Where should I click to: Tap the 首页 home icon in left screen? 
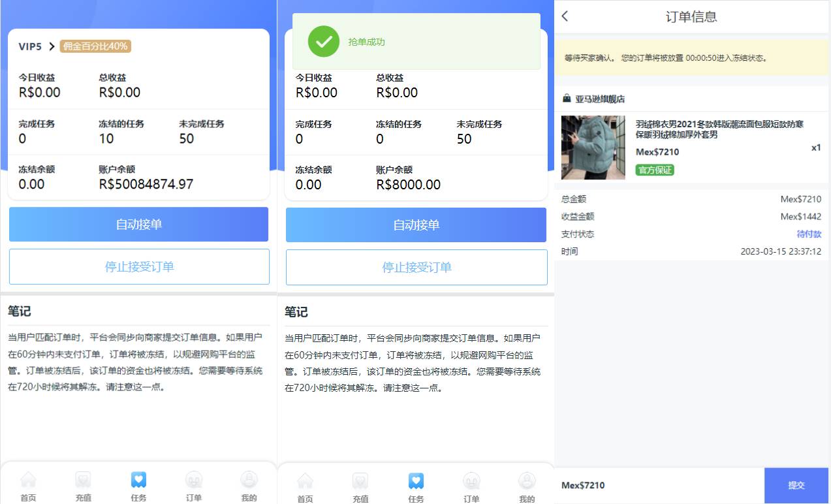(28, 480)
